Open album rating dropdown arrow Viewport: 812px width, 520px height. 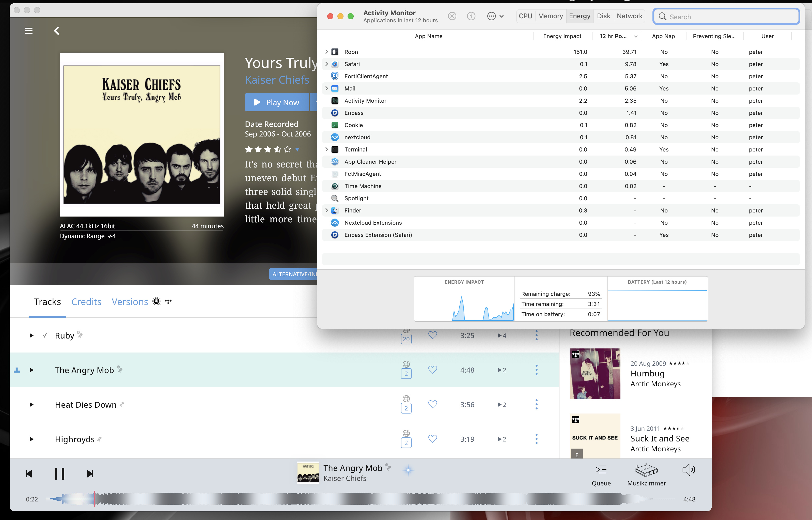pos(297,149)
